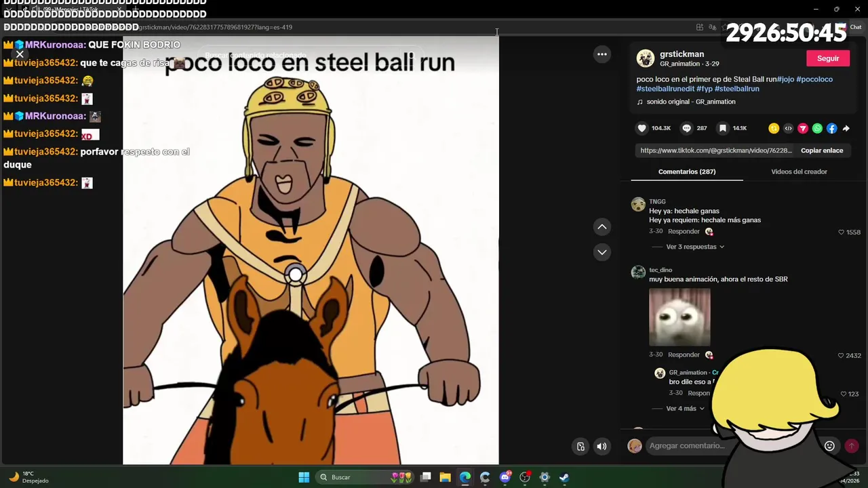Viewport: 868px width, 488px height.
Task: Send to friends with the red paper-plane icon
Action: 803,128
